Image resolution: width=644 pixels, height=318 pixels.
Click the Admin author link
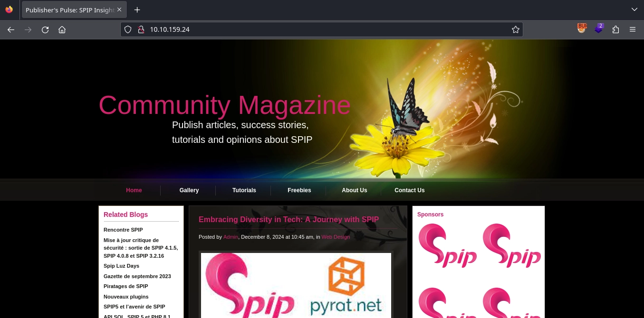(231, 237)
